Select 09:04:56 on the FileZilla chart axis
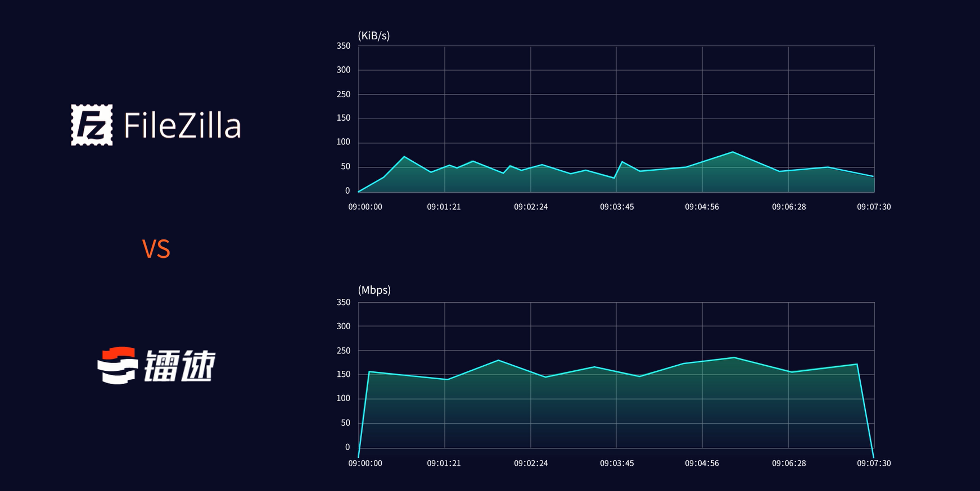The height and width of the screenshot is (491, 980). click(702, 207)
